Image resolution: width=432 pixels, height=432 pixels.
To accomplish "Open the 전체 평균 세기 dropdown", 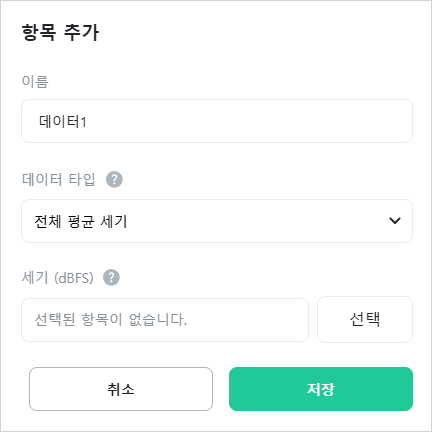I will coord(217,221).
